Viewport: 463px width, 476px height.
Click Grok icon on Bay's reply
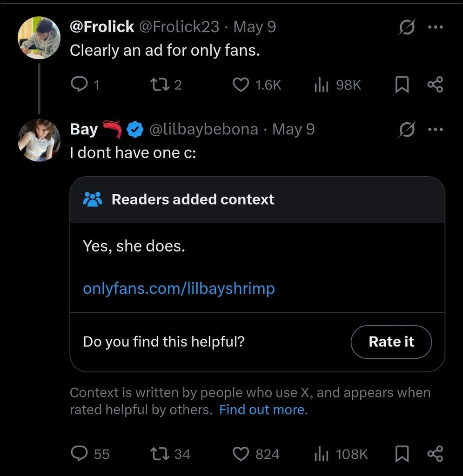tap(406, 130)
